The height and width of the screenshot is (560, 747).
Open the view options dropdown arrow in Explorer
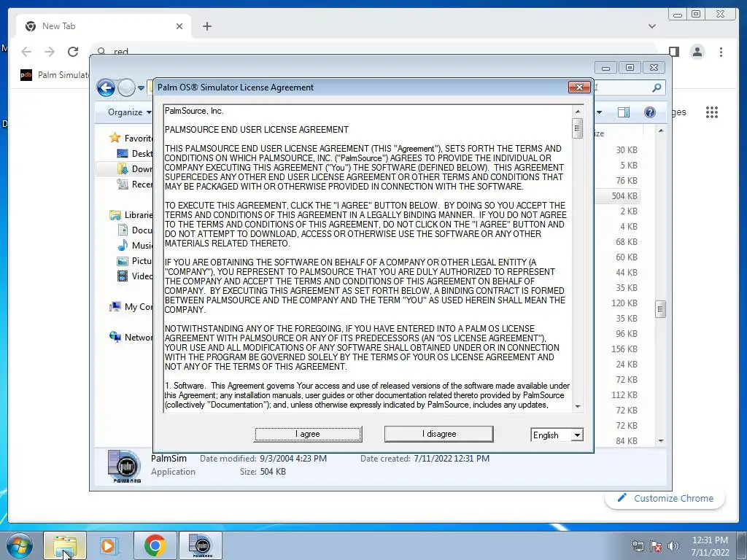(x=600, y=112)
